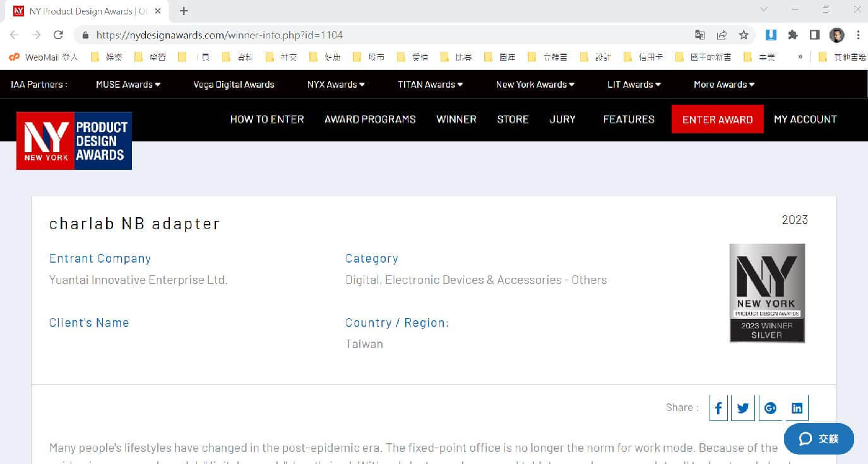
Task: Share on LinkedIn icon
Action: 797,408
